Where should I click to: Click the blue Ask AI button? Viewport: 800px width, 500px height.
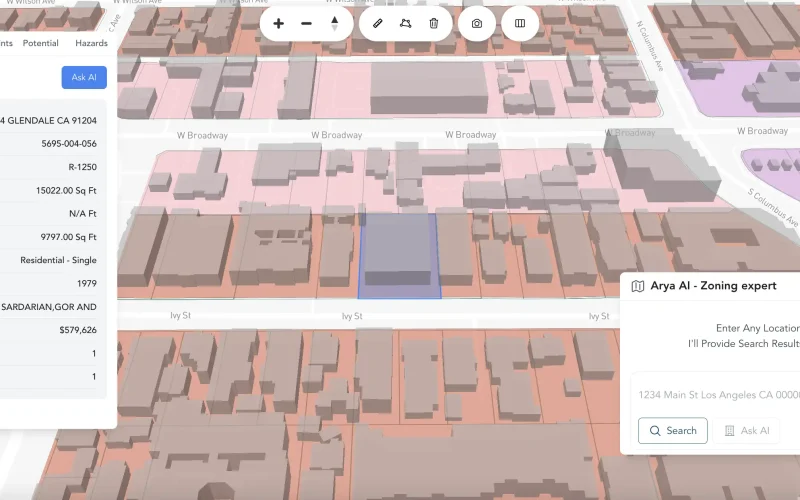(84, 77)
